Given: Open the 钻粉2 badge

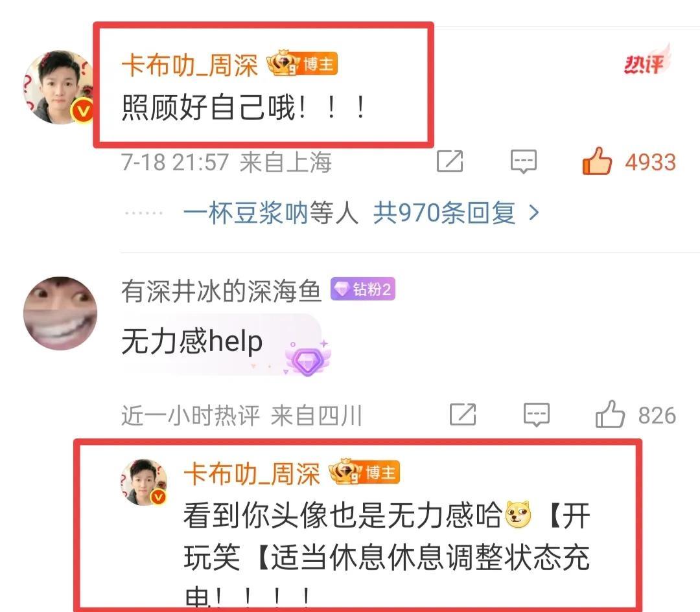Looking at the screenshot, I should coord(363,289).
